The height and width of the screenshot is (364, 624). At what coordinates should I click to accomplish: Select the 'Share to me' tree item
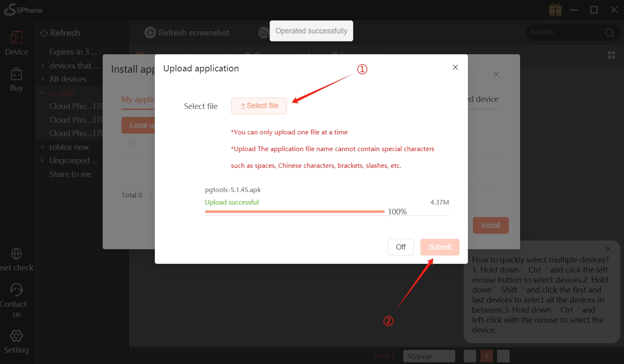[71, 174]
